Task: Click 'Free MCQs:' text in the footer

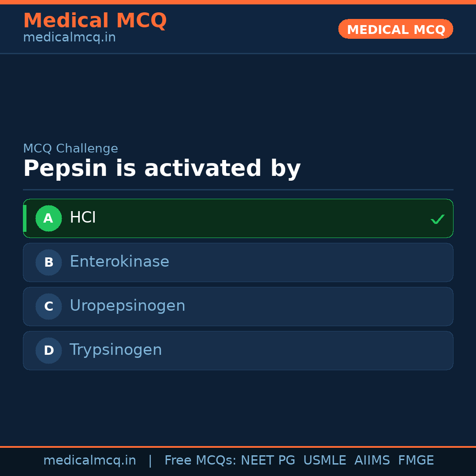Action: pos(200,461)
